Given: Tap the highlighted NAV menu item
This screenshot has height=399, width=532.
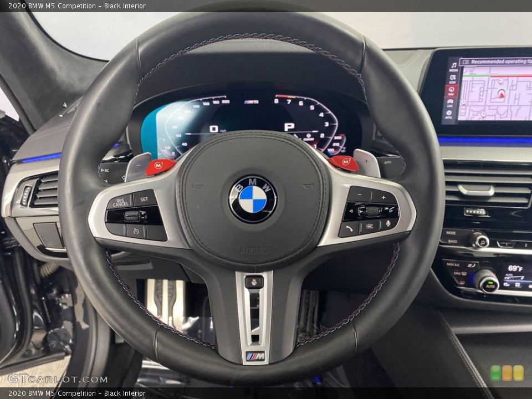Looking at the screenshot, I should click(451, 91).
